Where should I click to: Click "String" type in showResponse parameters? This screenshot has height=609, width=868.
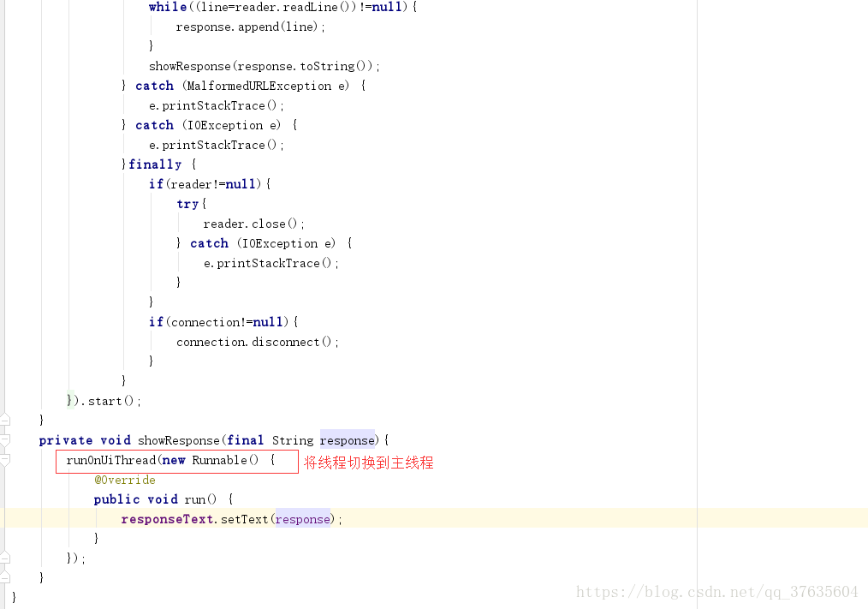click(293, 440)
